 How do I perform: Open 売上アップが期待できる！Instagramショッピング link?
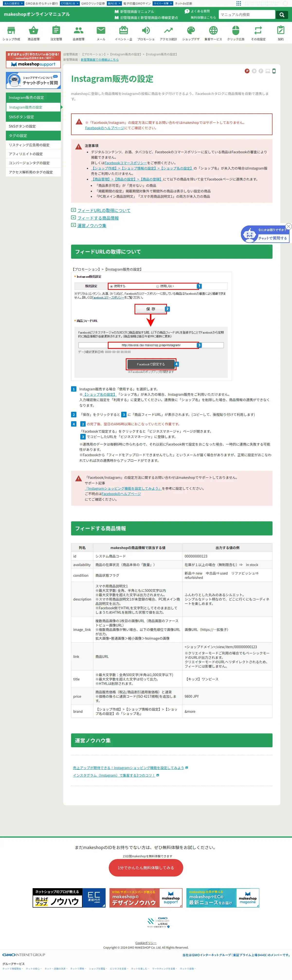128,768
